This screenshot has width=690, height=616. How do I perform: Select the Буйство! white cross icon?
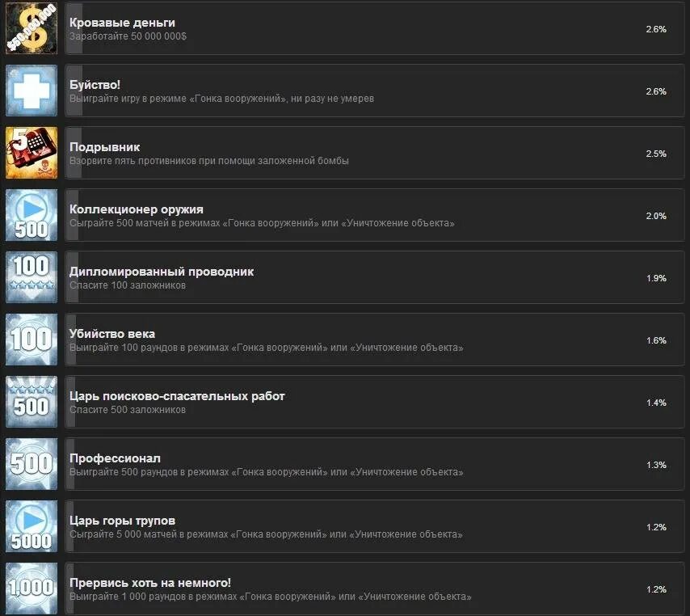click(x=32, y=91)
